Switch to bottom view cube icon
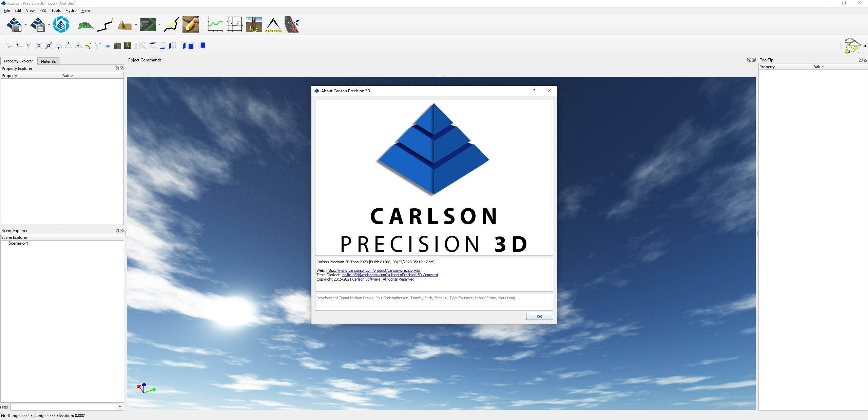Image resolution: width=868 pixels, height=420 pixels. [162, 46]
